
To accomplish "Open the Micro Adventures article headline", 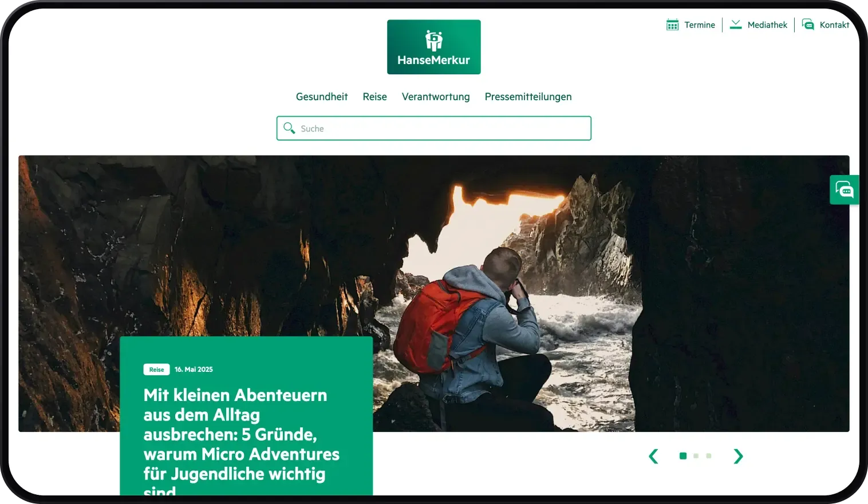I will click(x=241, y=442).
